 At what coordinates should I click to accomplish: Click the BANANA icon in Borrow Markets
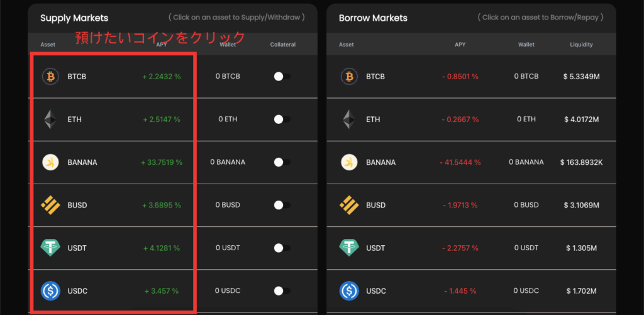[x=348, y=162]
